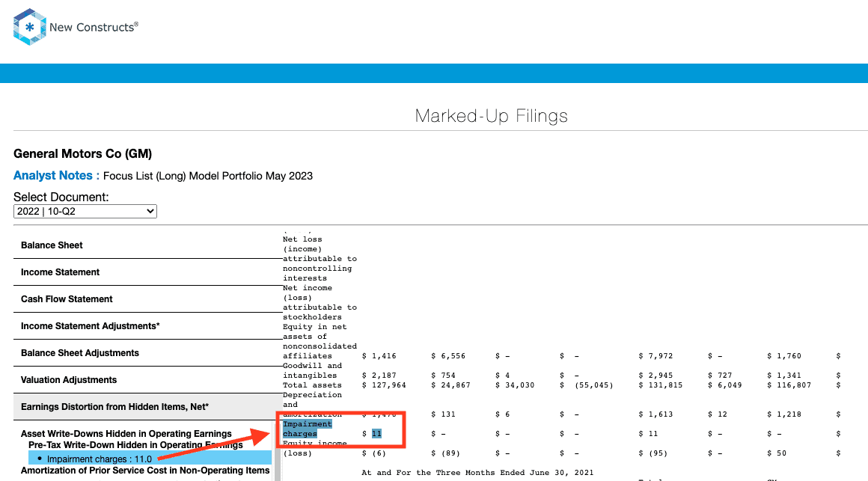
Task: Click the General Motors Co (GM) title
Action: [x=82, y=154]
